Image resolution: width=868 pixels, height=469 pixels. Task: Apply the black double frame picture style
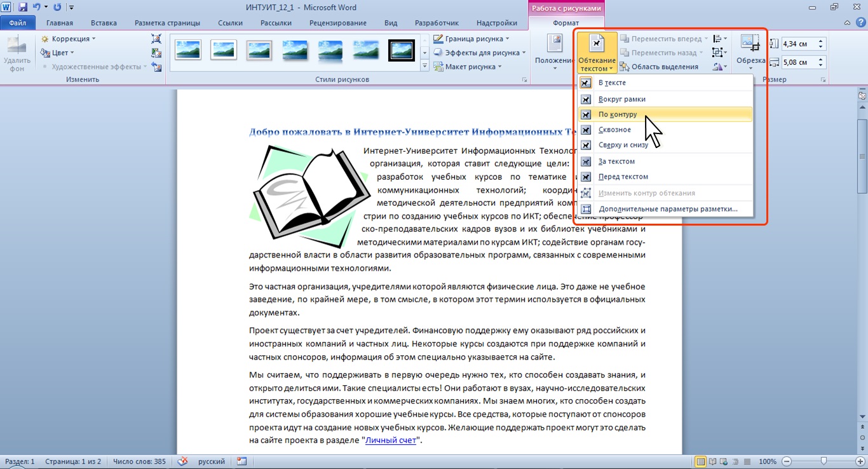coord(402,50)
